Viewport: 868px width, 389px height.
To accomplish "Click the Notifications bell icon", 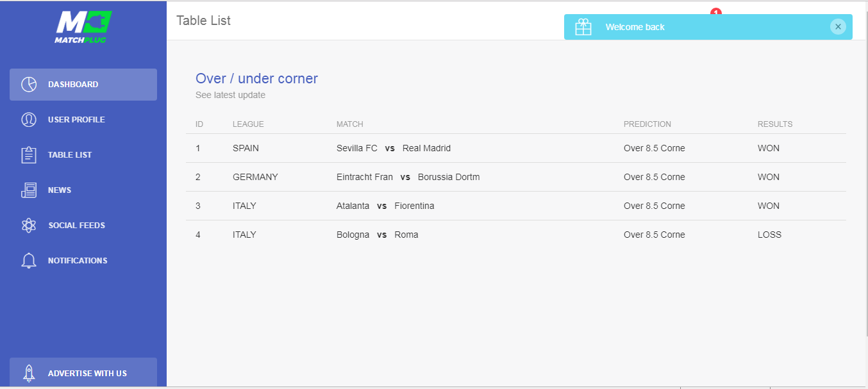I will (x=29, y=261).
